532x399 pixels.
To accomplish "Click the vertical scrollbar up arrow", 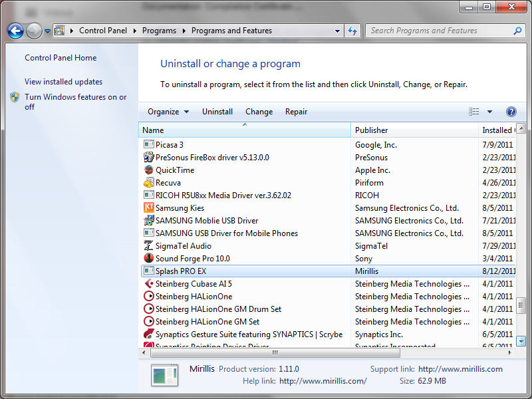I will tap(521, 128).
